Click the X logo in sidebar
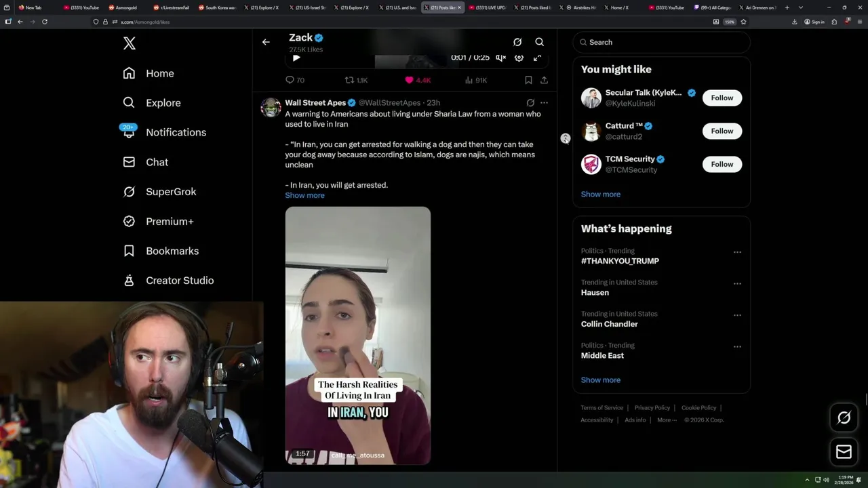868x488 pixels. click(x=130, y=43)
